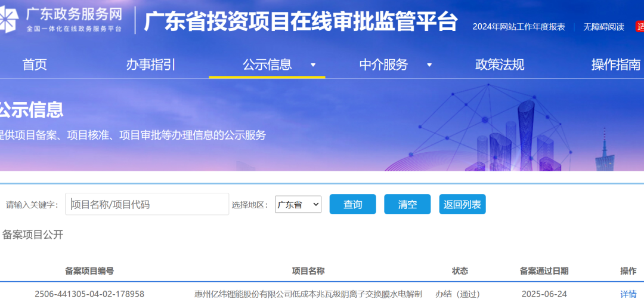Navigate to the 政策法规 menu item
The width and height of the screenshot is (644, 302).
(499, 65)
